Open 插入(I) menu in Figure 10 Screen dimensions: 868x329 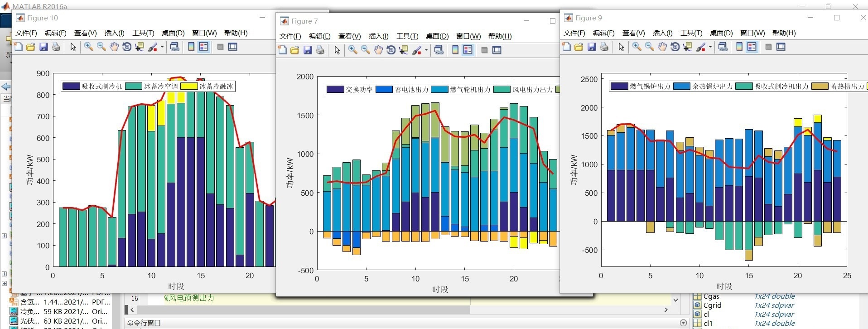(114, 33)
